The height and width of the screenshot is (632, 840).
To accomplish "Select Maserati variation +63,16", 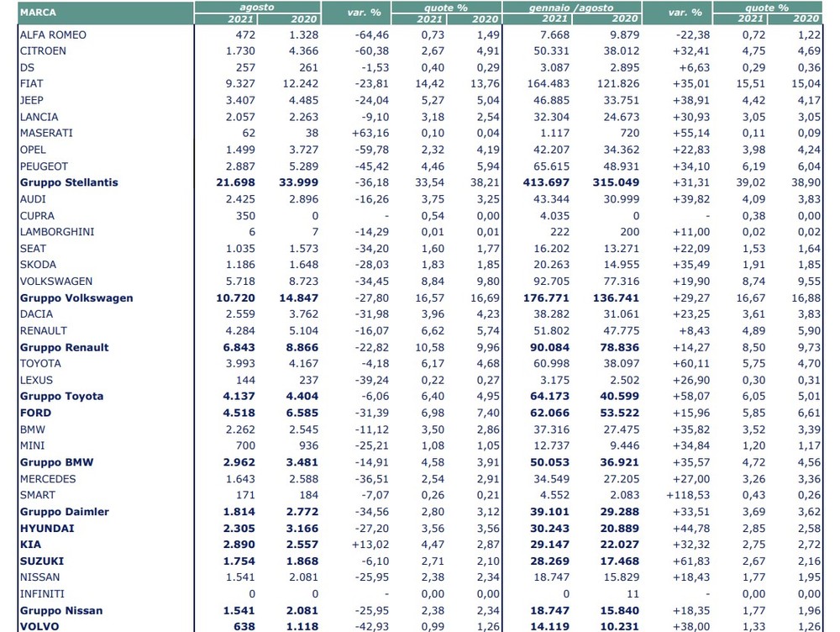I will 370,133.
